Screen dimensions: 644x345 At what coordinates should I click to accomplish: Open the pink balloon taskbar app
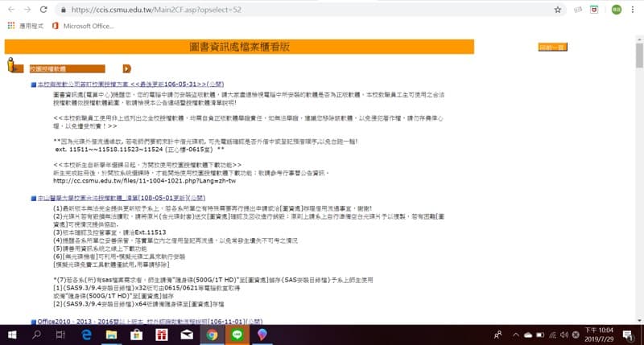point(262,335)
